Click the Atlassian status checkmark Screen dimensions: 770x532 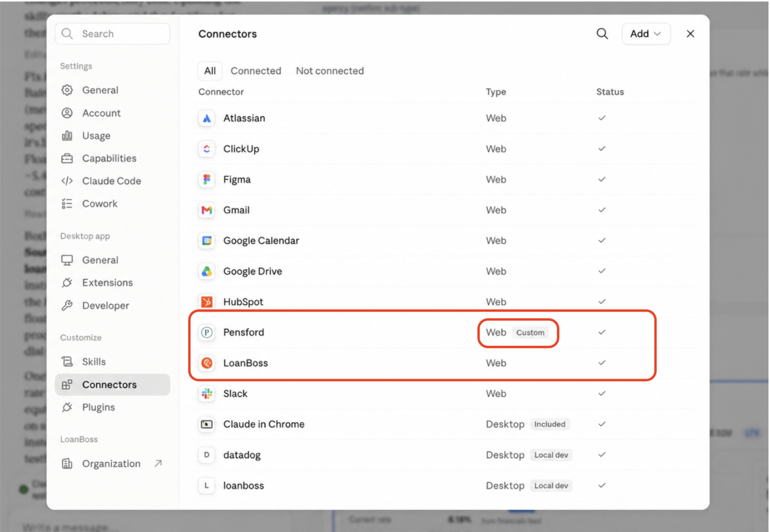pyautogui.click(x=602, y=118)
